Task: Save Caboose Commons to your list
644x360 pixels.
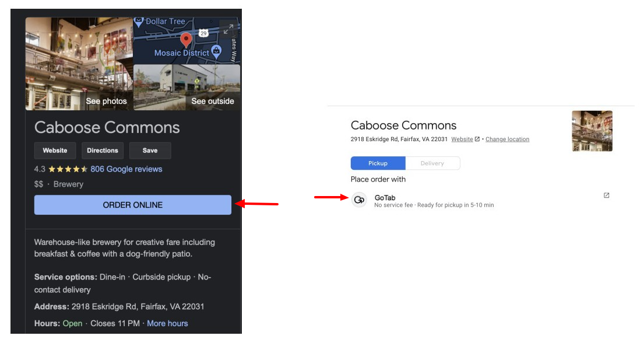Action: click(150, 151)
